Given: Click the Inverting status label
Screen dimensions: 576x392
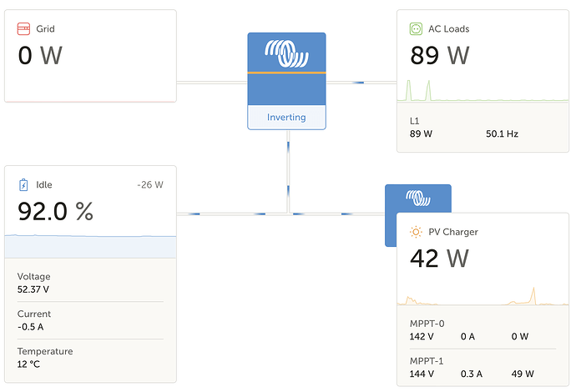Looking at the screenshot, I should point(286,118).
